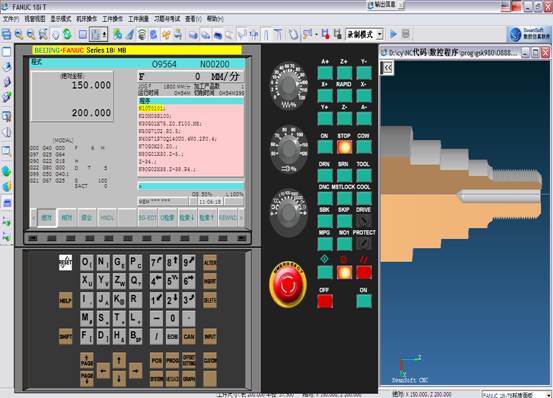Toggle the PROTECT key switch
This screenshot has width=553, height=398.
364,244
